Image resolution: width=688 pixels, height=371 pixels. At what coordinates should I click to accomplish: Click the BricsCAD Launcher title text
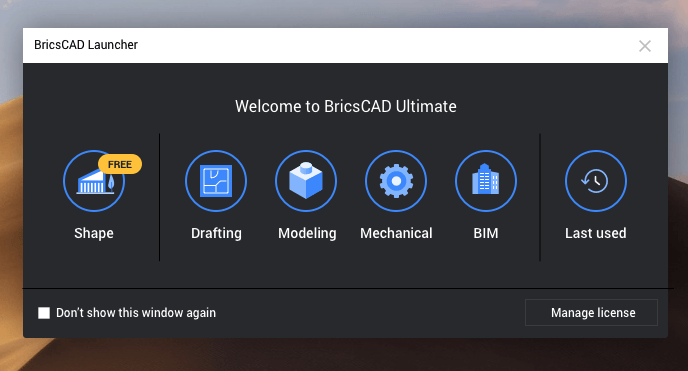tap(86, 45)
